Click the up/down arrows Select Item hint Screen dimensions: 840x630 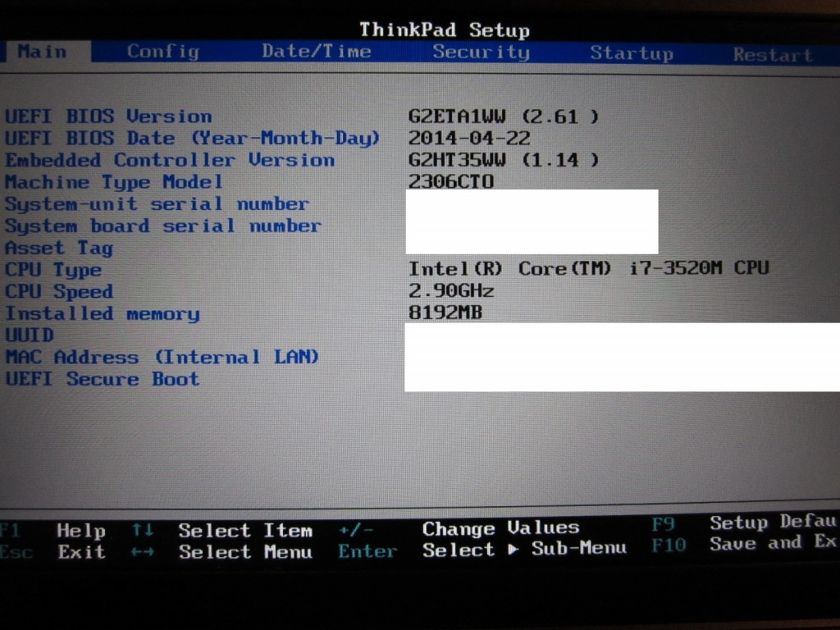(x=221, y=531)
